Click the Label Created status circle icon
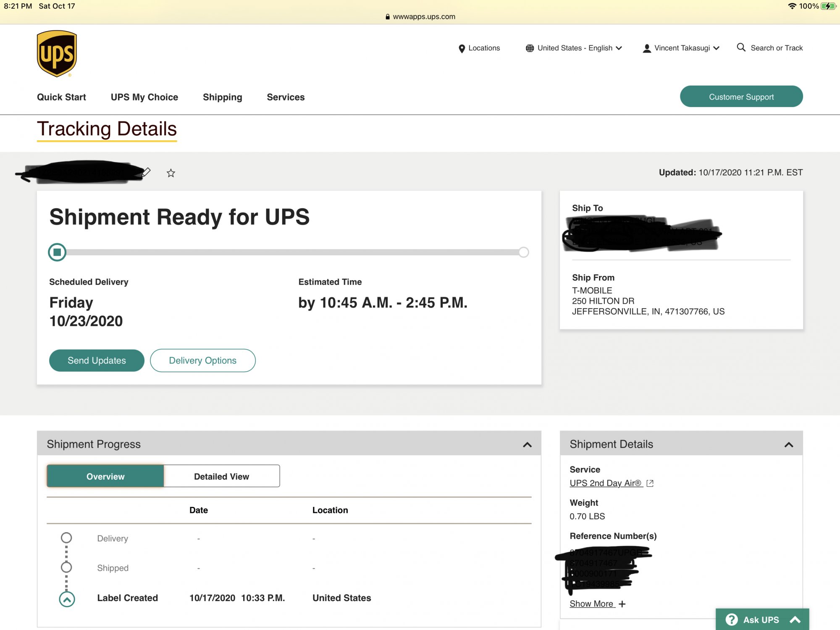This screenshot has height=630, width=840. [x=67, y=599]
